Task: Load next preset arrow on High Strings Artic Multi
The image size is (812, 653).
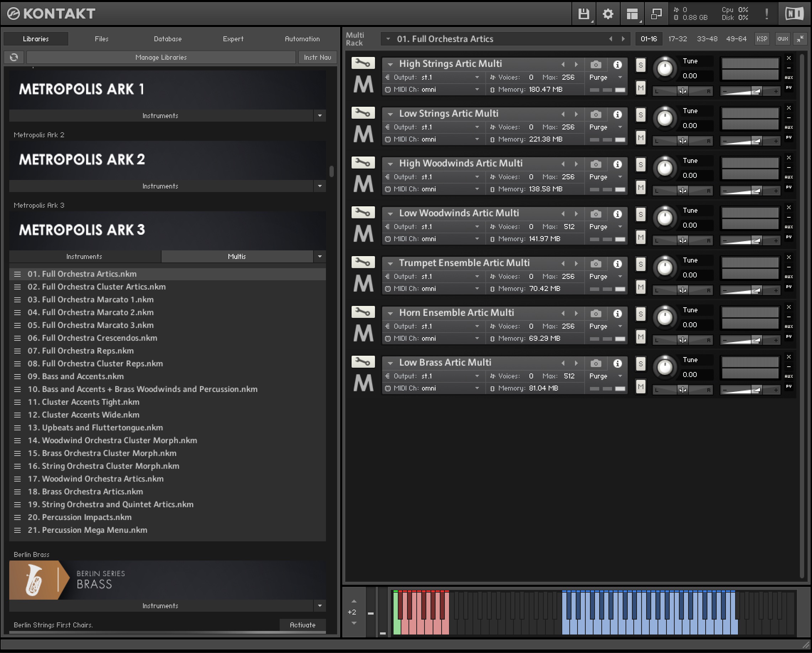Action: pyautogui.click(x=576, y=64)
